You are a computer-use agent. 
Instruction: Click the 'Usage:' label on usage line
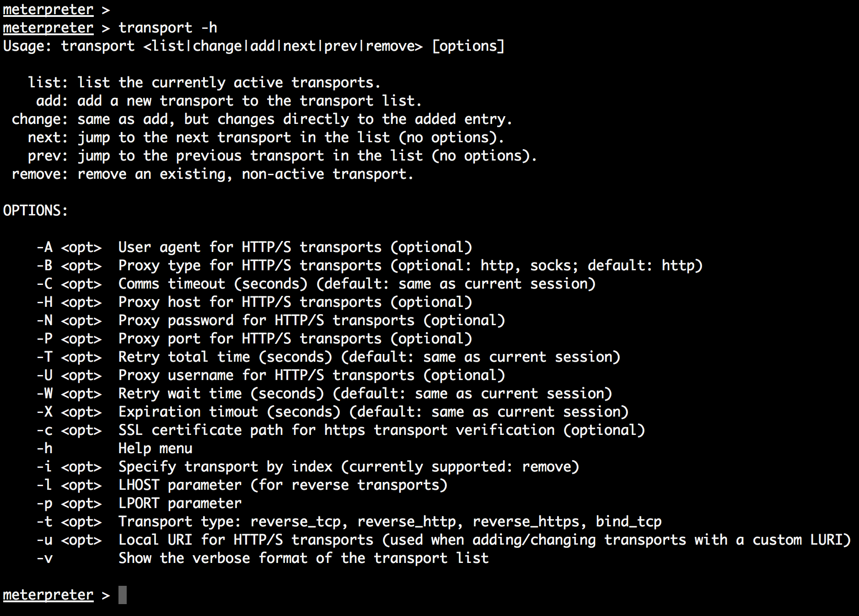27,46
